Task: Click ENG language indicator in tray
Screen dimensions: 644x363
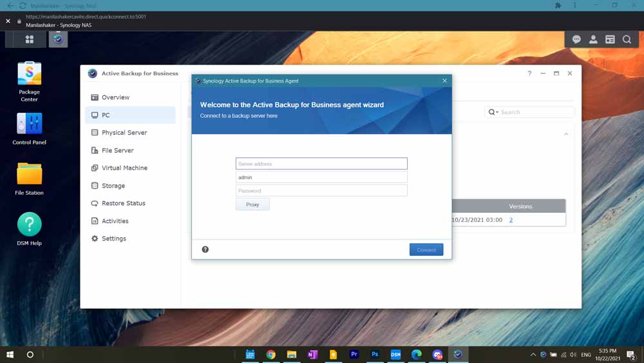Action: click(586, 355)
